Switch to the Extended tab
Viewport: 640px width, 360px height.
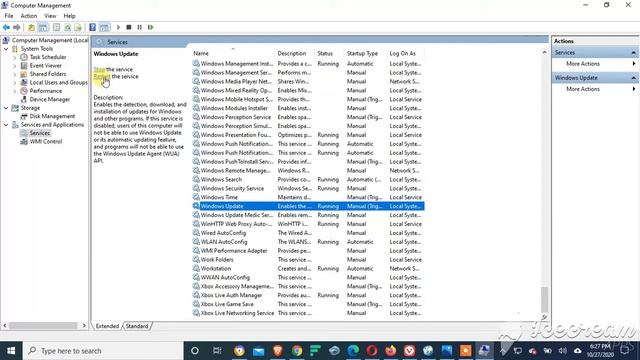point(107,326)
